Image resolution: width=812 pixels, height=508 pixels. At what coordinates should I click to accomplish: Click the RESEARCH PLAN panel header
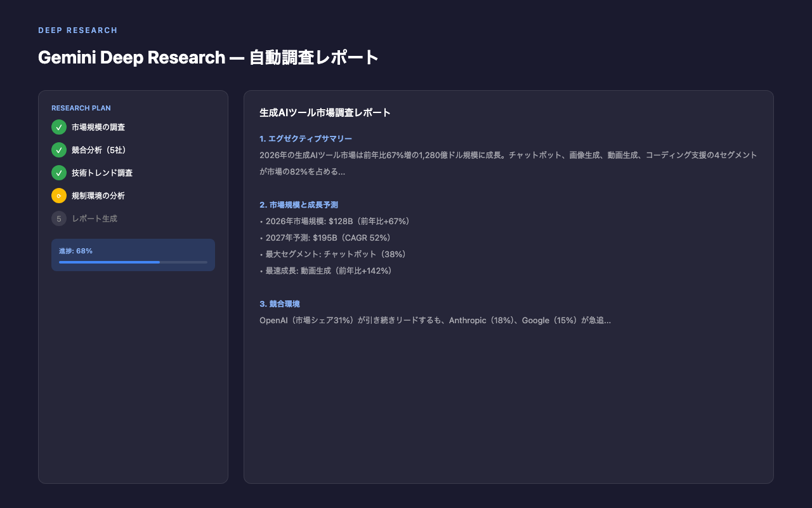[81, 108]
